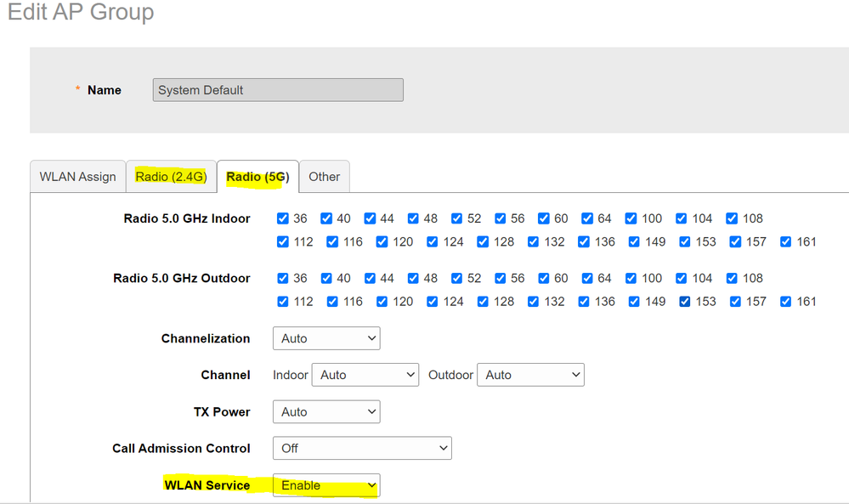Open the Radio (2.4G) tab

pos(171,177)
